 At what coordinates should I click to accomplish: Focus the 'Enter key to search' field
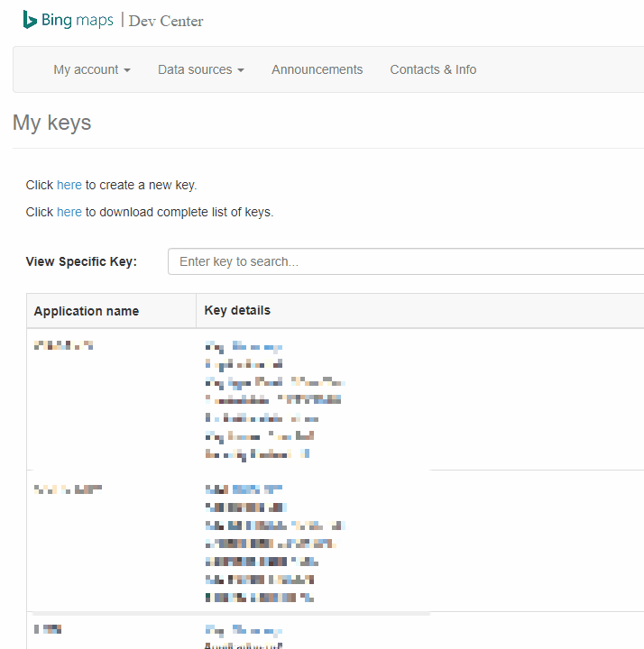406,261
